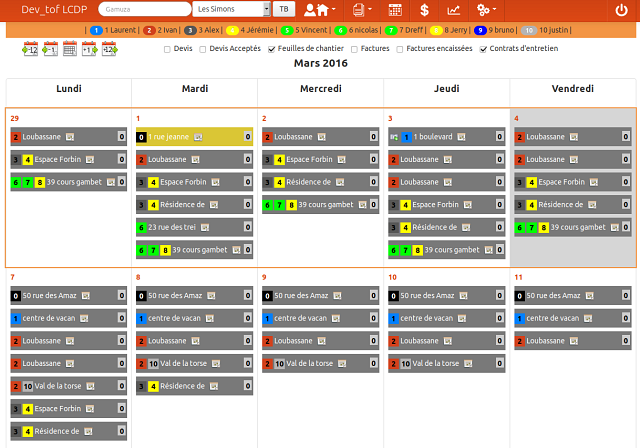Go back one with the -1 calendar icon
The image size is (640, 448).
pos(49,48)
